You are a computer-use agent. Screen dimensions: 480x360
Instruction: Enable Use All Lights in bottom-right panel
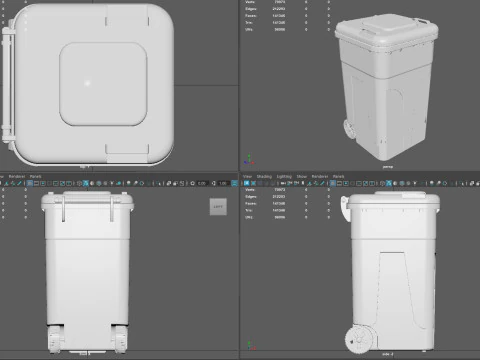[415, 183]
